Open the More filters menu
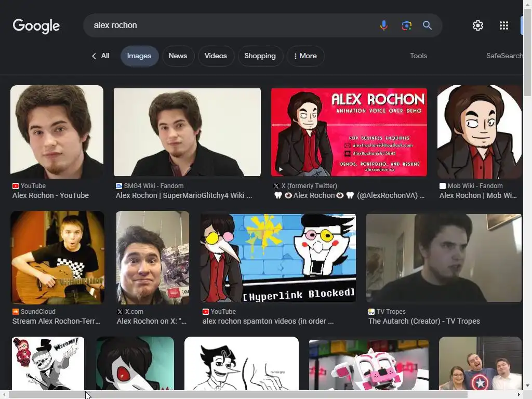Screen dimensions: 532x399 pos(305,56)
